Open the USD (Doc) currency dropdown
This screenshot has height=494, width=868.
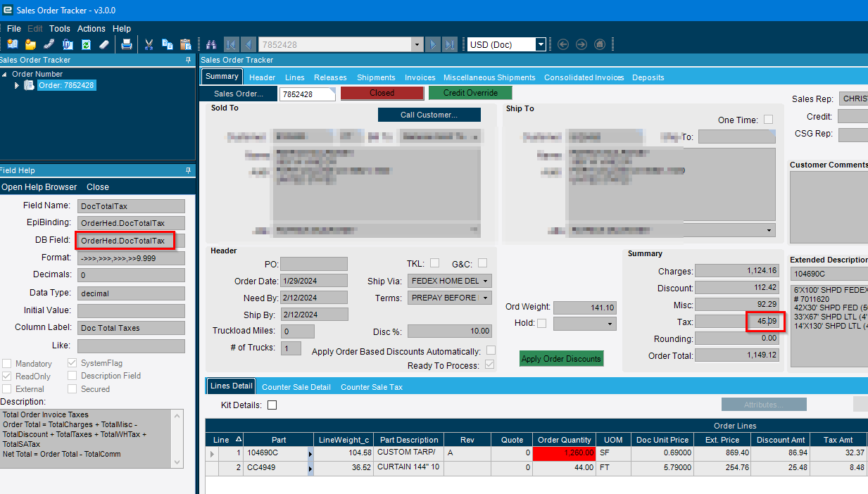541,44
